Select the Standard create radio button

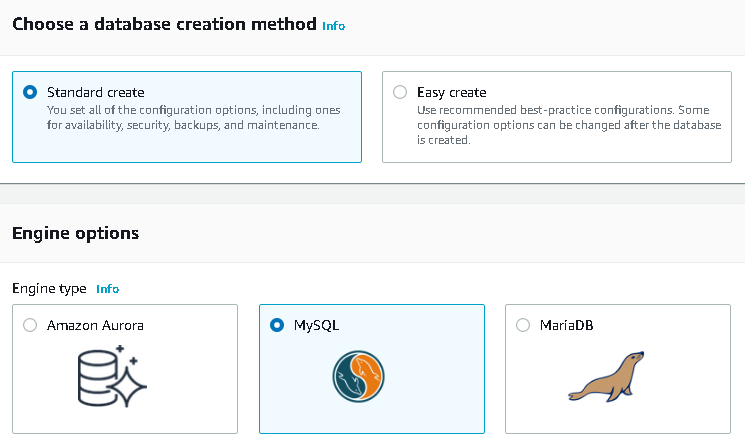coord(29,92)
